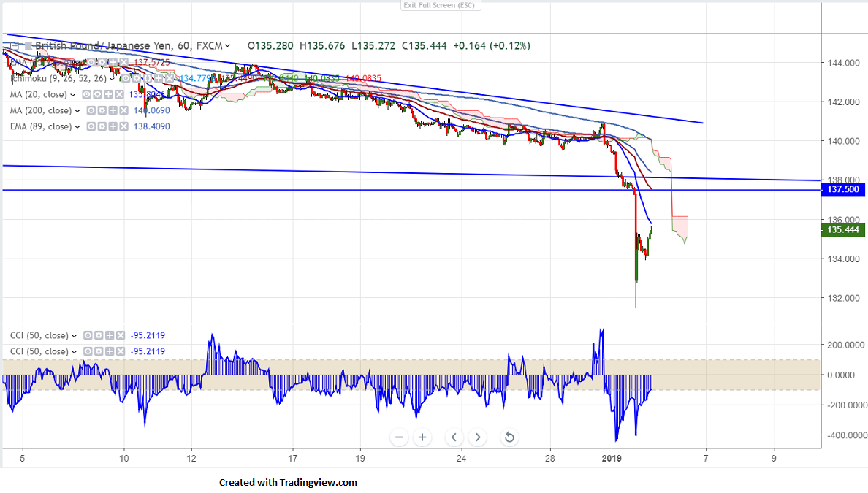Screen dimensions: 868x493
Task: Open Ichimoku indicator settings gear
Action: [136, 79]
